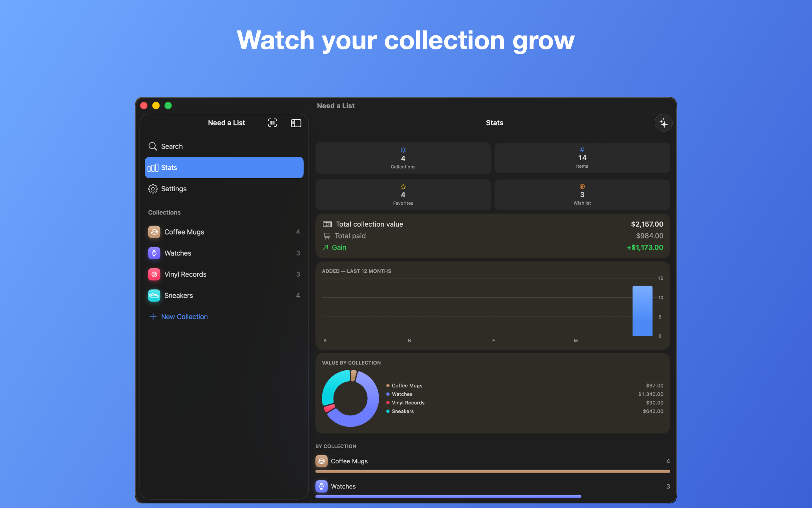Click the Collections stat card

(x=403, y=158)
